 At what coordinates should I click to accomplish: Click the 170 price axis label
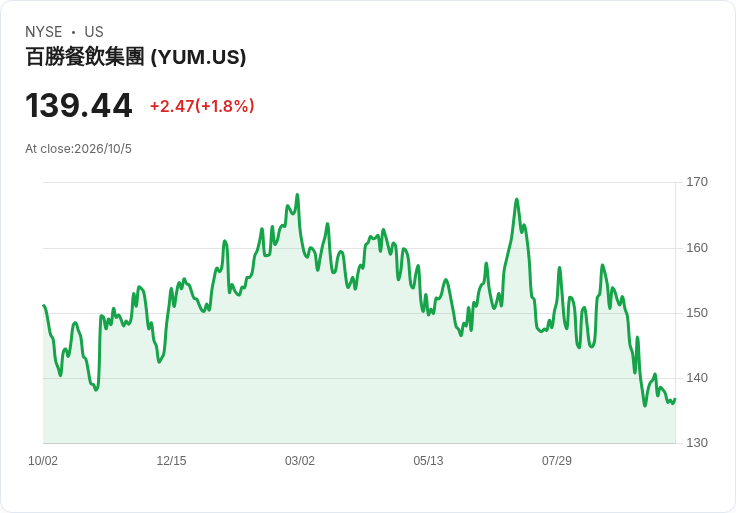697,182
